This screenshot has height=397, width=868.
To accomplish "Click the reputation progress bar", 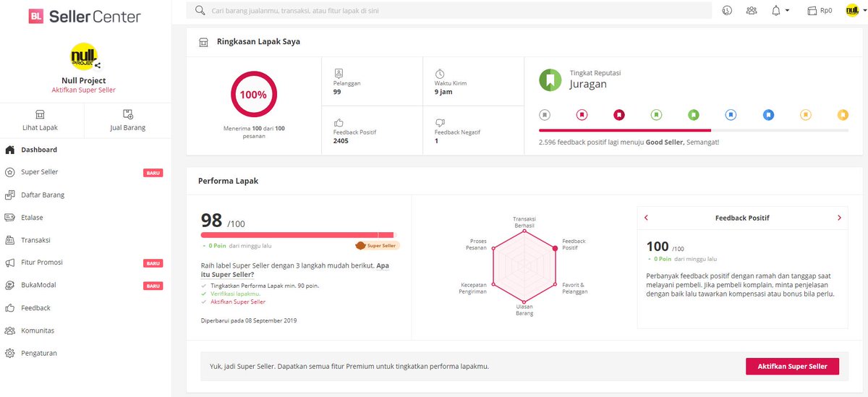I will click(694, 130).
